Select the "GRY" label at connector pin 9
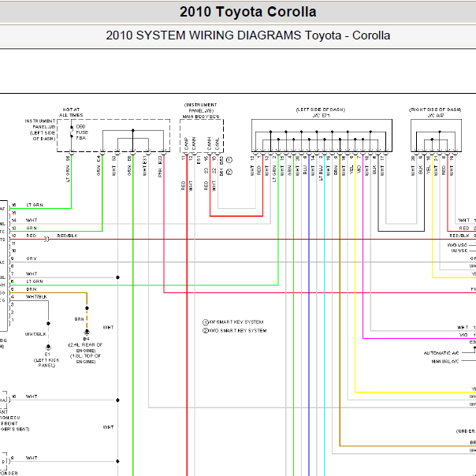 click(x=32, y=258)
